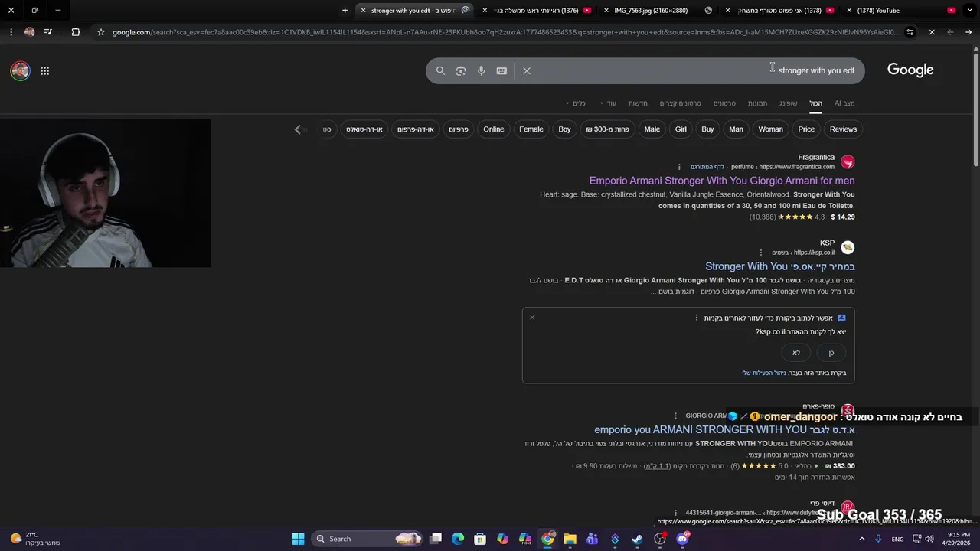The height and width of the screenshot is (551, 980).
Task: Open 'Emporio Armani Stronger With You' Fragrantica link
Action: 722,181
